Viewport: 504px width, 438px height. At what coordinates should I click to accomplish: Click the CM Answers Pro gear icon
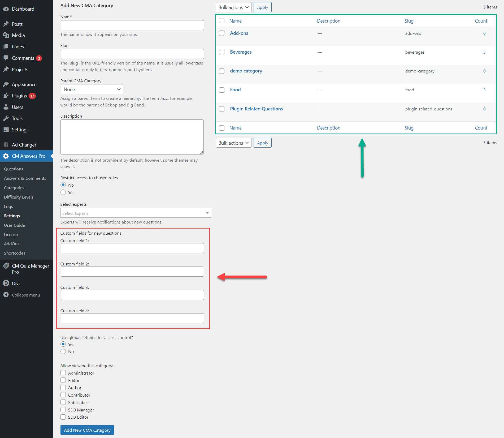tap(6, 156)
